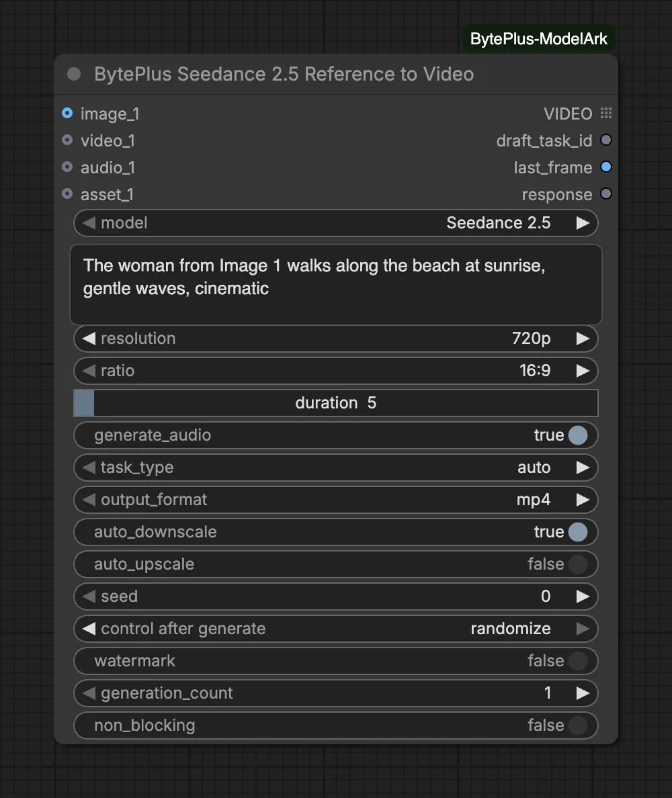Click right arrow on resolution widget
The image size is (672, 798).
[x=583, y=339]
